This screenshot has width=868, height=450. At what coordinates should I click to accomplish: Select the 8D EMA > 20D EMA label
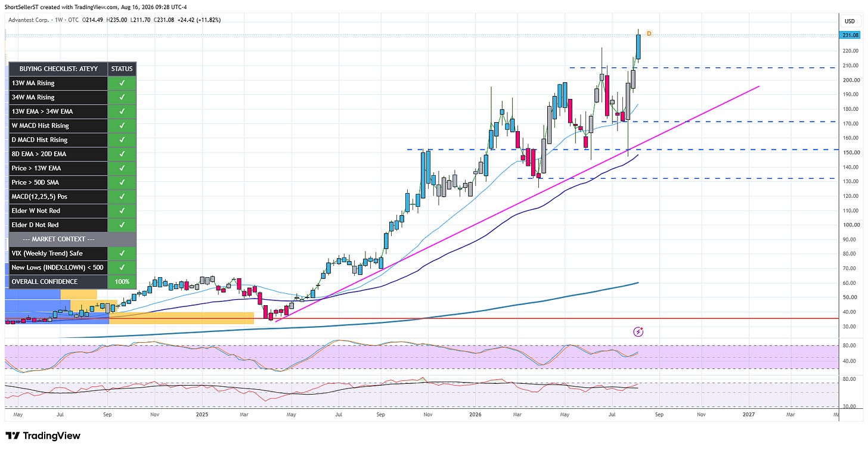click(x=39, y=154)
